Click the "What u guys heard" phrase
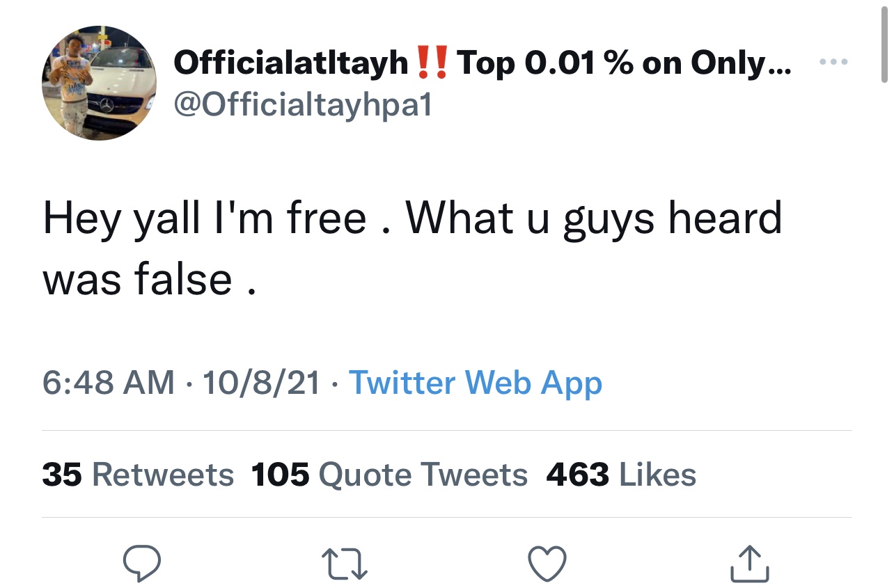 tap(594, 218)
